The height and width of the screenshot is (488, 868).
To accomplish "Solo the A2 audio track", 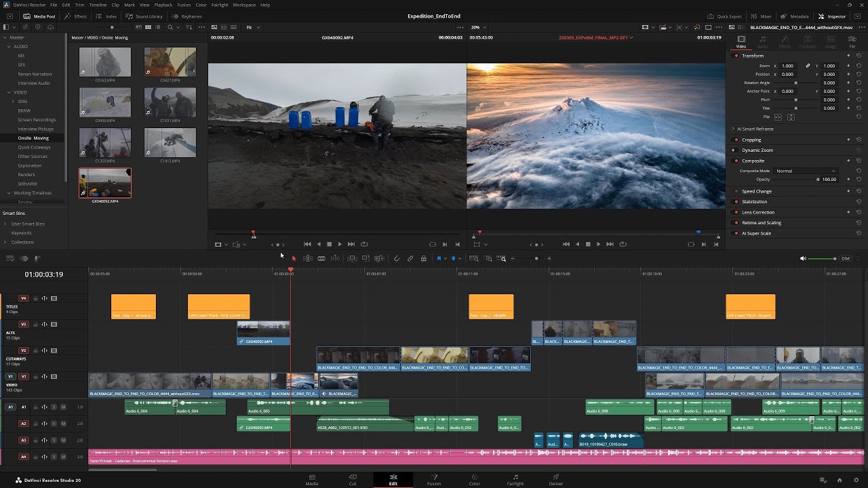I will tap(54, 424).
